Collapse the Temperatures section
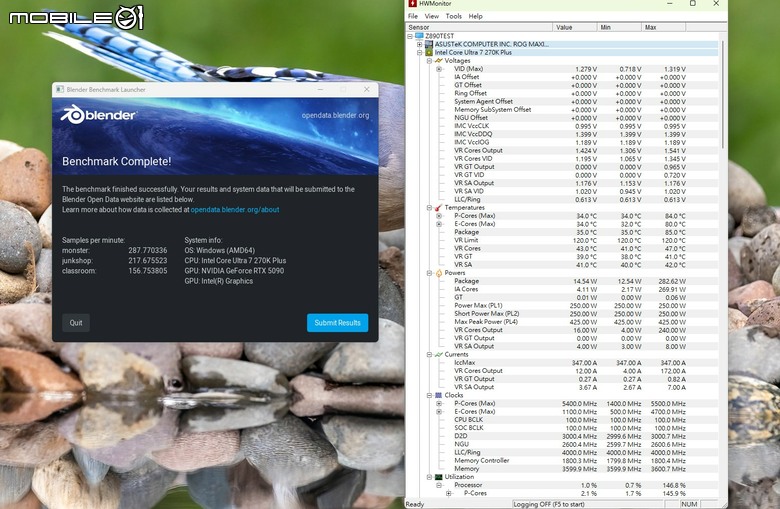The height and width of the screenshot is (509, 780). (x=429, y=207)
